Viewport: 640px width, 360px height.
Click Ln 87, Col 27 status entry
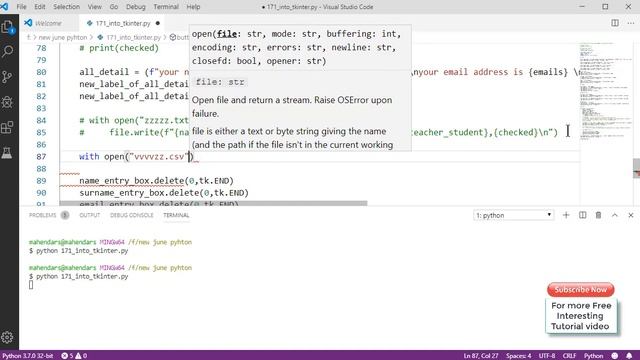pyautogui.click(x=481, y=356)
